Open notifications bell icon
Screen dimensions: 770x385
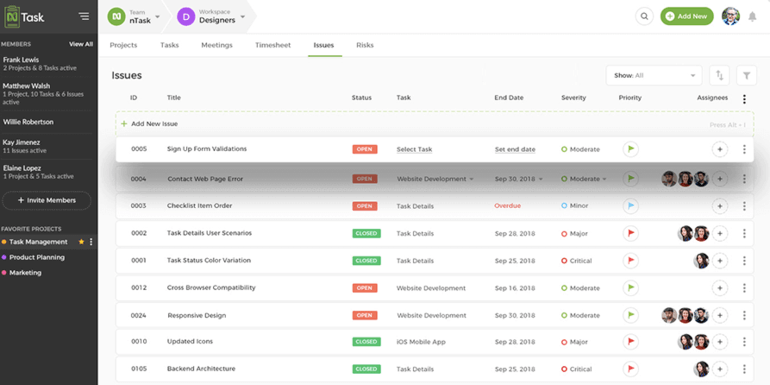(x=752, y=17)
